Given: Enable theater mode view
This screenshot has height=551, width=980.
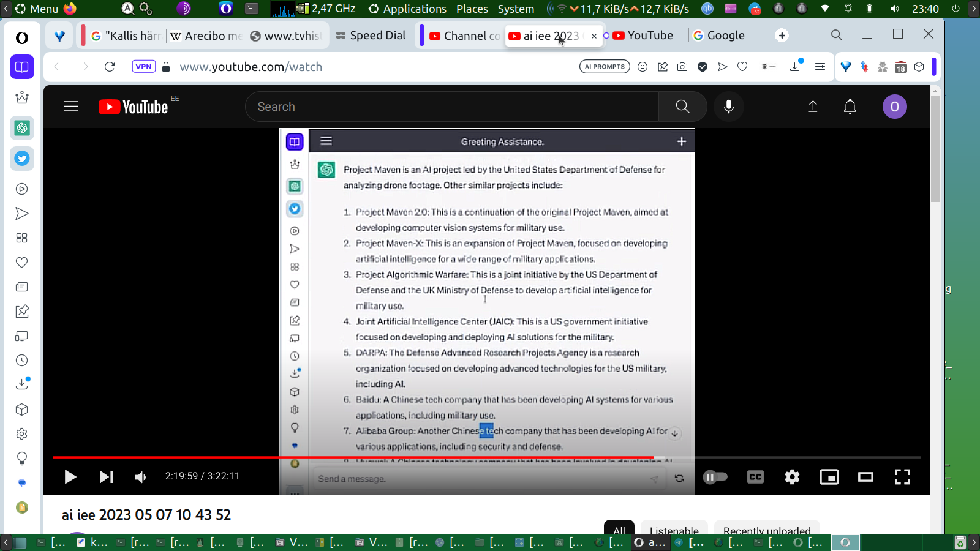Looking at the screenshot, I should pyautogui.click(x=865, y=477).
